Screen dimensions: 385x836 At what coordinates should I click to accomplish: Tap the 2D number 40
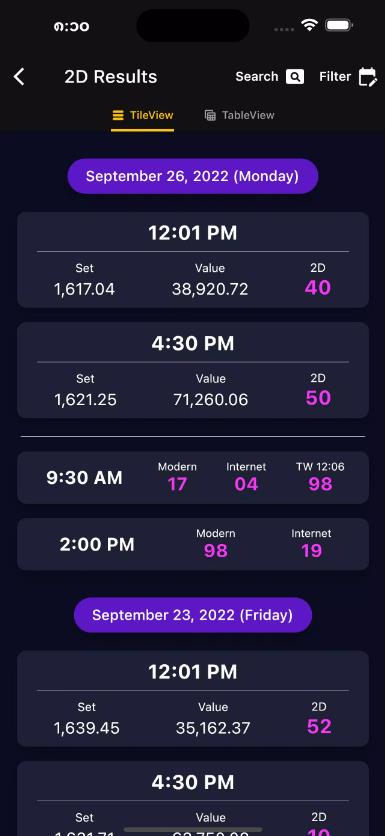click(318, 288)
